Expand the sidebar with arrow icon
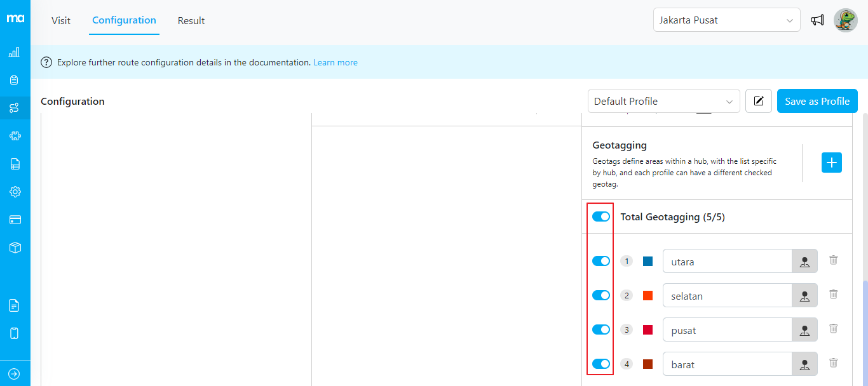Viewport: 868px width, 386px height. click(x=15, y=374)
